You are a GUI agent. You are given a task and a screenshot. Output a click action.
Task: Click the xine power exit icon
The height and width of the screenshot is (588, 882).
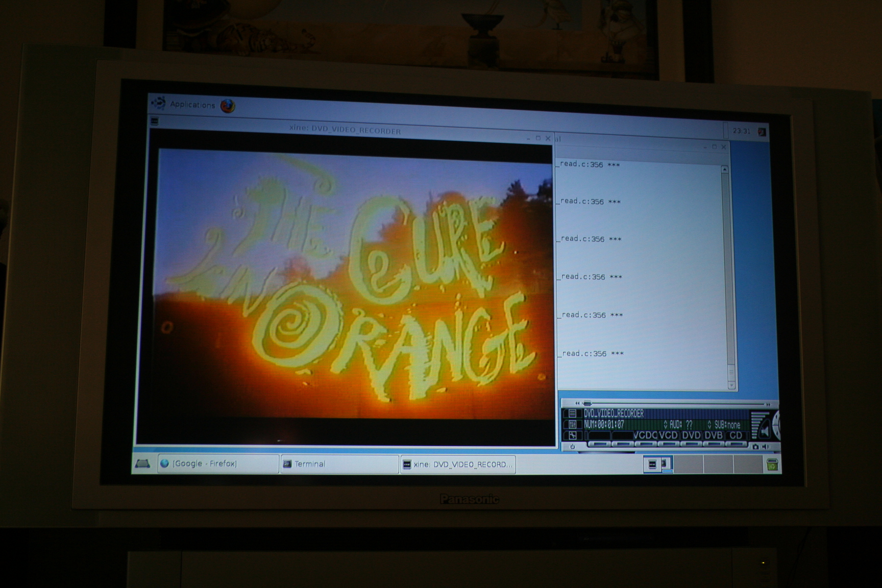tap(573, 447)
